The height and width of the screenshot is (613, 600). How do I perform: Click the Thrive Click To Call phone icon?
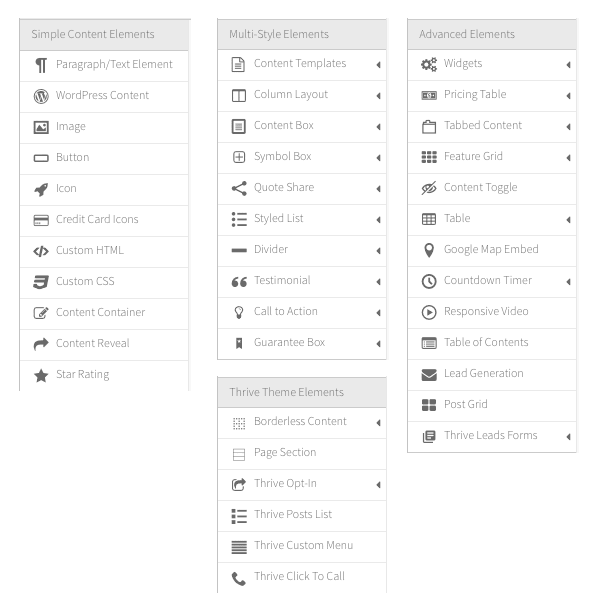tap(239, 579)
